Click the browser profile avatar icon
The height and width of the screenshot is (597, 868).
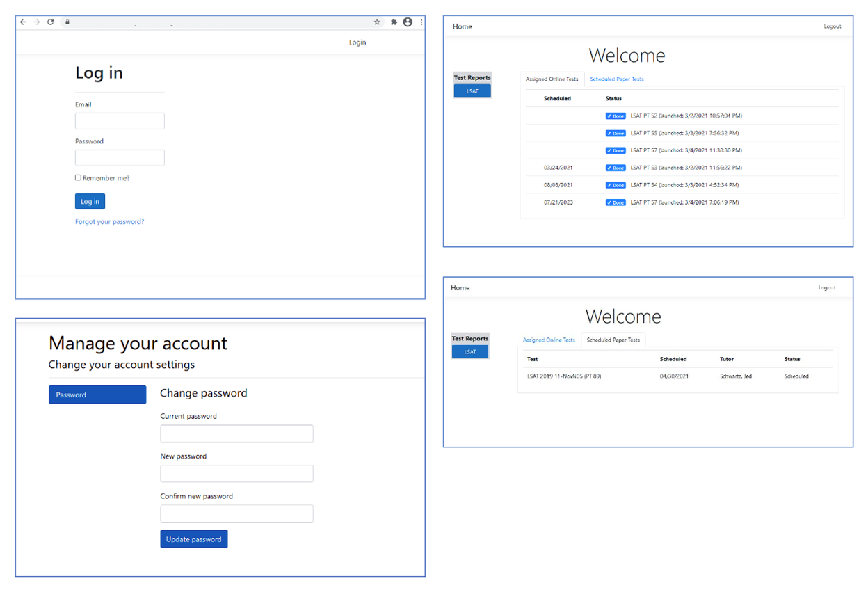(x=408, y=22)
